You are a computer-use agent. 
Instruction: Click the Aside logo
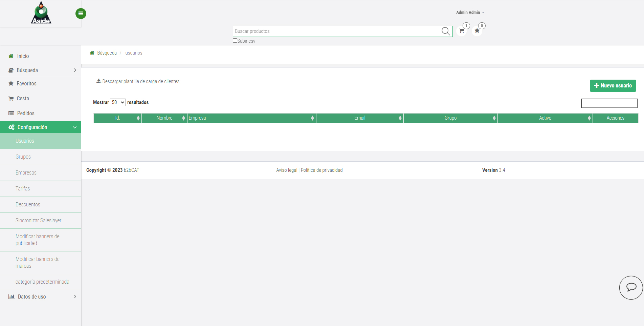(x=41, y=13)
